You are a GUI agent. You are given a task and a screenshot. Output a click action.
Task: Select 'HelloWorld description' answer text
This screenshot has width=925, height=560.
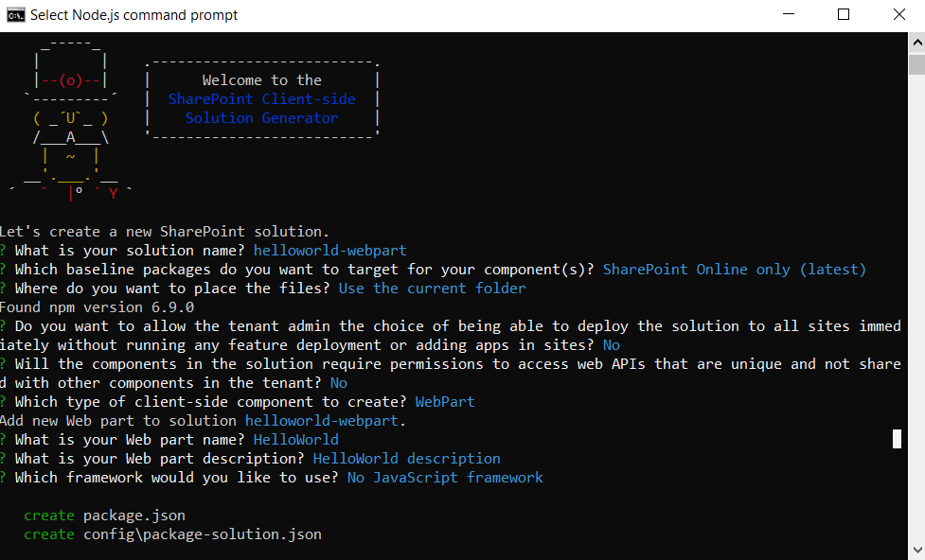[407, 458]
